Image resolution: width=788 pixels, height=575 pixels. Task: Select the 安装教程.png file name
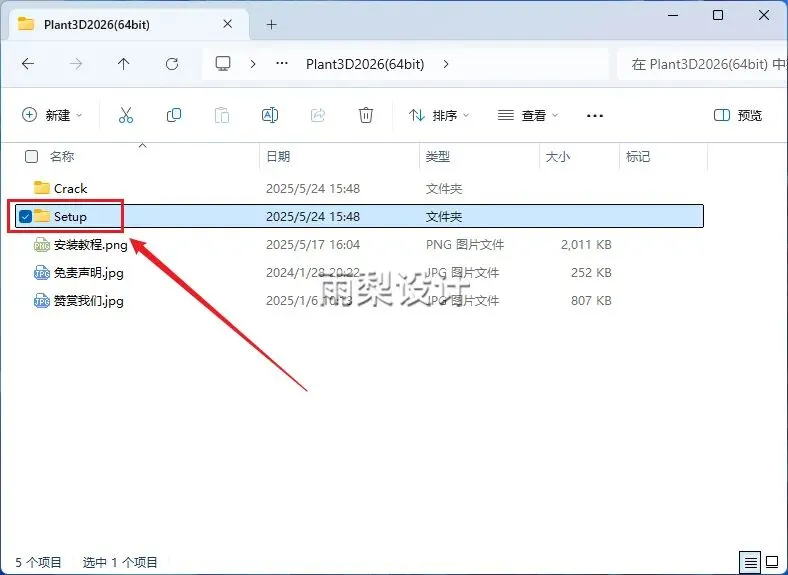point(90,245)
